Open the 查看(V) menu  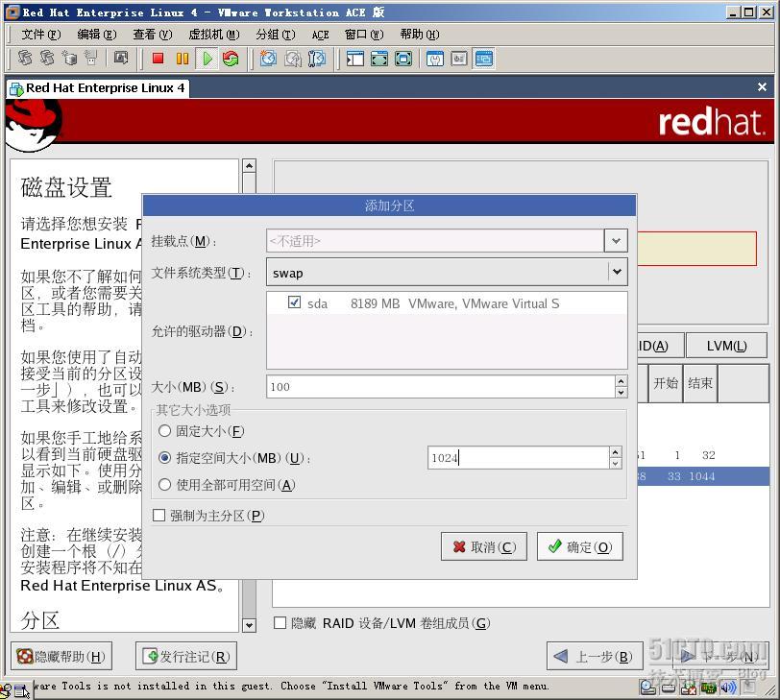[152, 35]
